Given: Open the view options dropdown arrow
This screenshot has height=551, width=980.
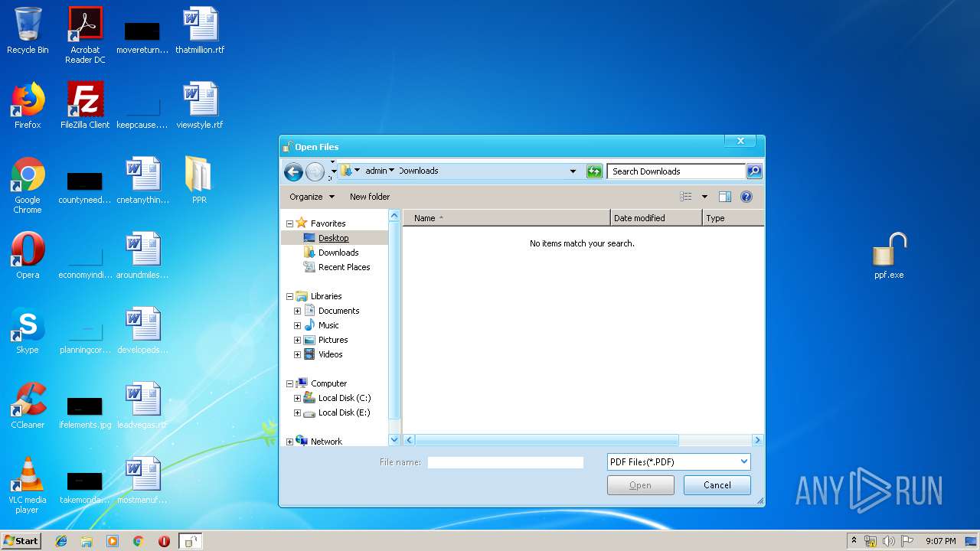Looking at the screenshot, I should 704,197.
